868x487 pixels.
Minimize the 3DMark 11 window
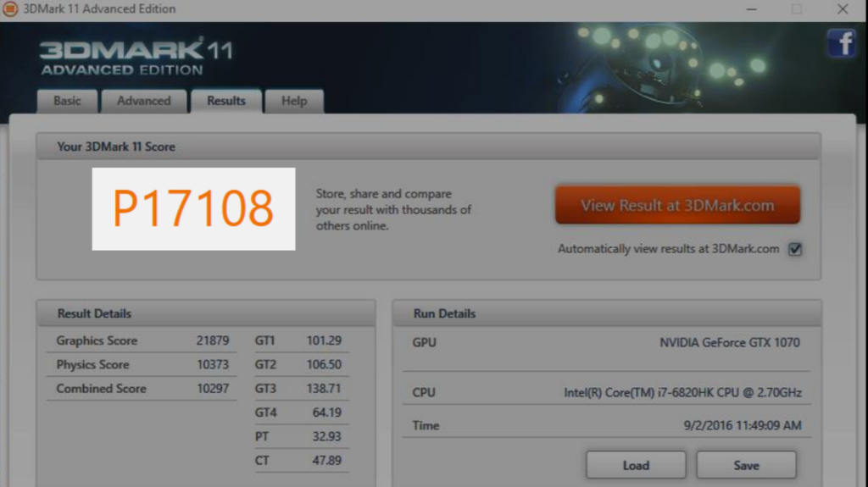751,9
